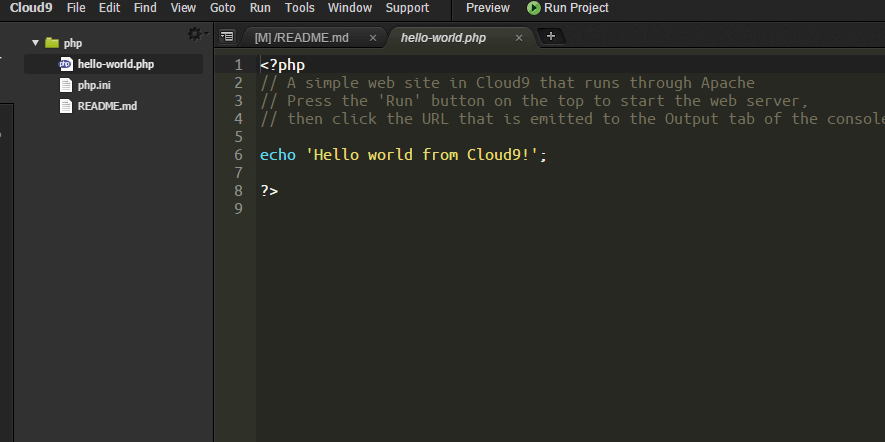Click the Preview button
Screen dimensions: 885x442
[x=488, y=8]
